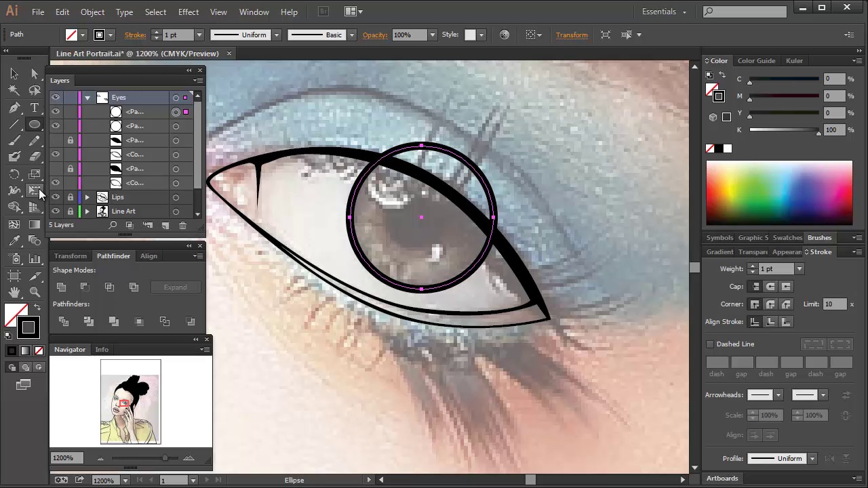Unlock the Line Art layer lock icon
This screenshot has width=868, height=488.
(70, 211)
